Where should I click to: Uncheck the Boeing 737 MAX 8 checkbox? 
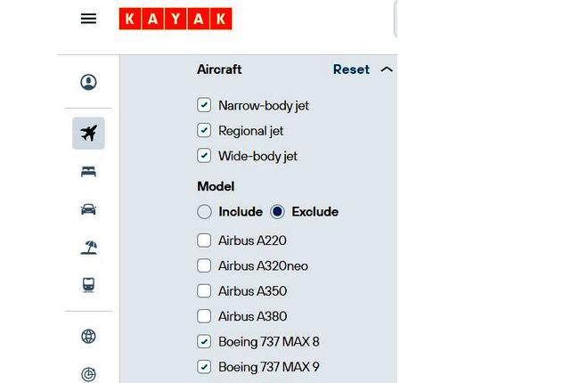[204, 341]
